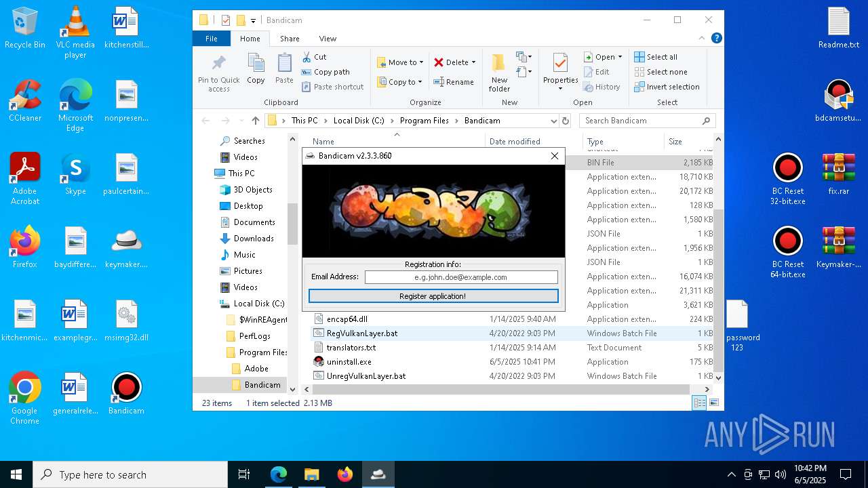Open CCleaner desktop shortcut
Viewport: 868px width, 488px height.
pos(24,101)
